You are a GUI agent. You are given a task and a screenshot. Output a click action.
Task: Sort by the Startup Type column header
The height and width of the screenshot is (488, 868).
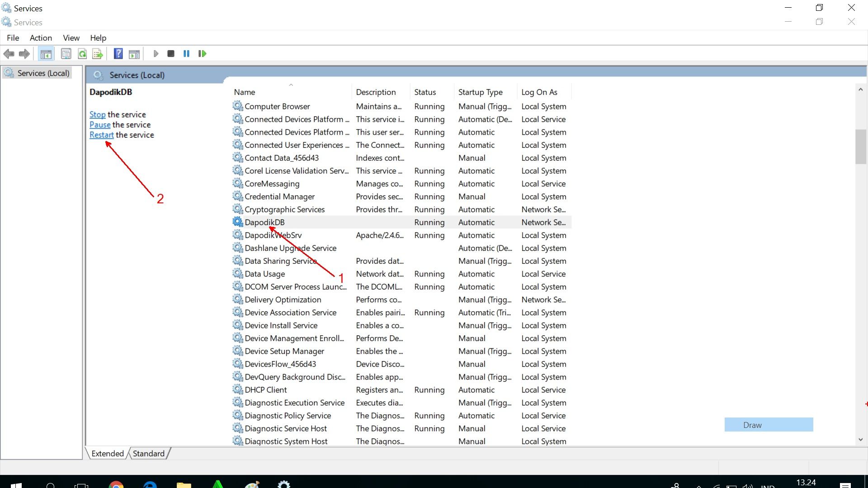pyautogui.click(x=485, y=92)
